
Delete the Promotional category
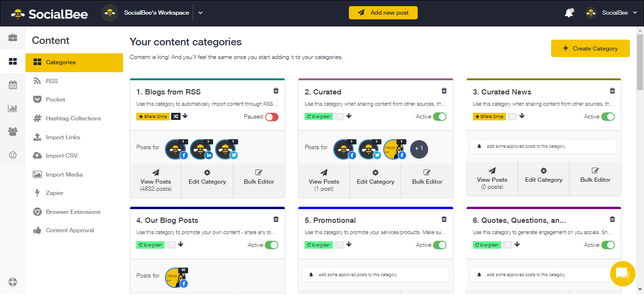(x=444, y=219)
